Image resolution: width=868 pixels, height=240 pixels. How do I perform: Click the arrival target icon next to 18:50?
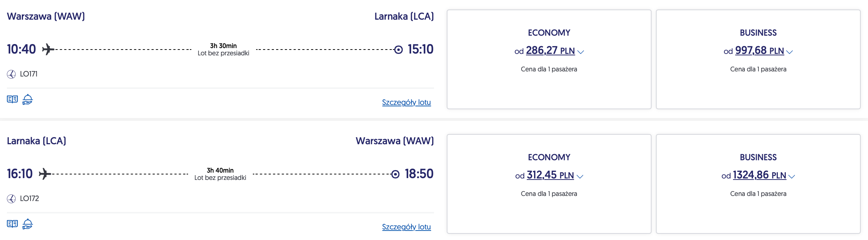pos(395,174)
